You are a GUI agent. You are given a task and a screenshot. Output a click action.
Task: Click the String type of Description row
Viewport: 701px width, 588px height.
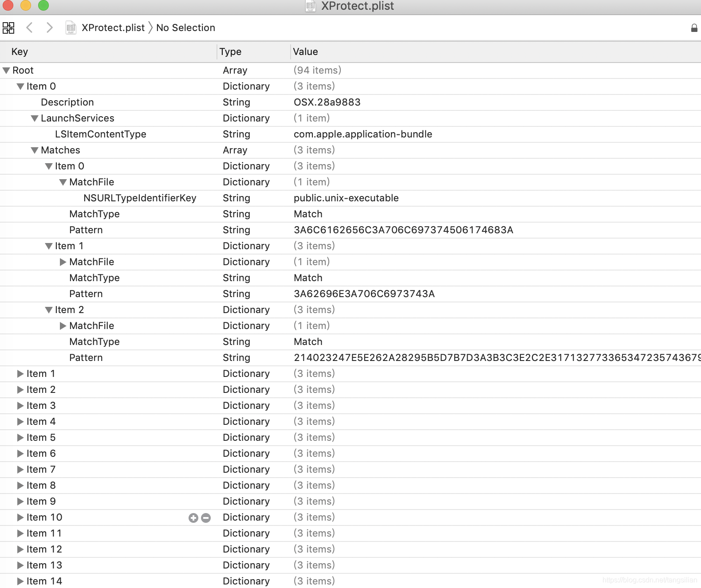(x=236, y=102)
